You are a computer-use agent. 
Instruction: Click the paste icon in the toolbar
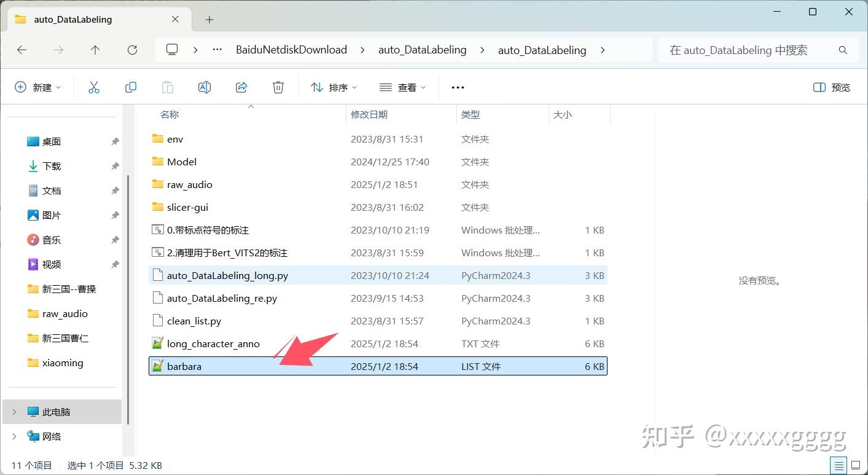167,87
